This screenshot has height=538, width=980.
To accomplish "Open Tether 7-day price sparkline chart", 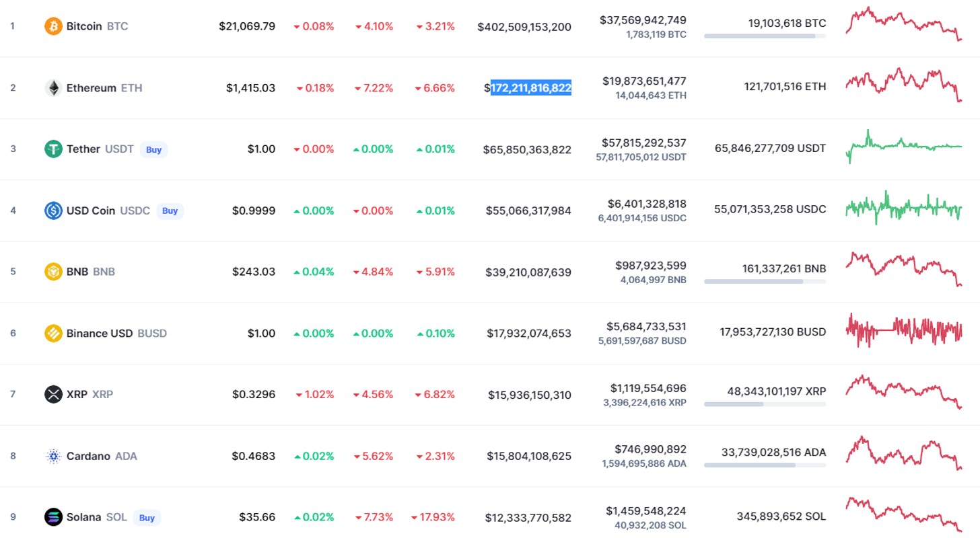I will (x=904, y=146).
